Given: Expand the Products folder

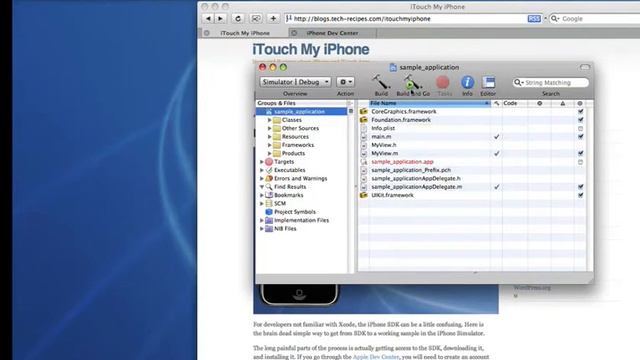Looking at the screenshot, I should [x=270, y=153].
